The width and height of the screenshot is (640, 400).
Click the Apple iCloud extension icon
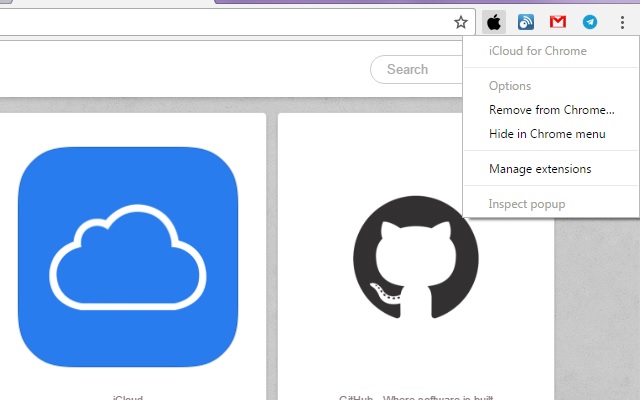[x=494, y=22]
